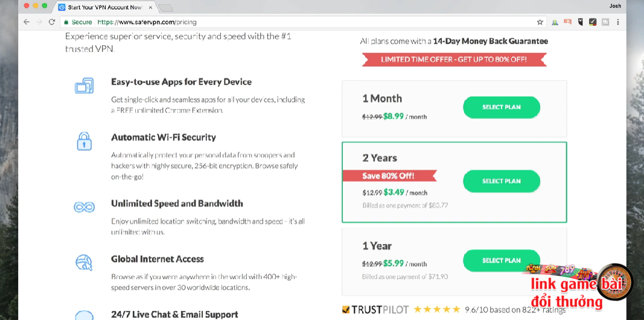Open a new browser tab
The image size is (644, 320).
(x=165, y=8)
